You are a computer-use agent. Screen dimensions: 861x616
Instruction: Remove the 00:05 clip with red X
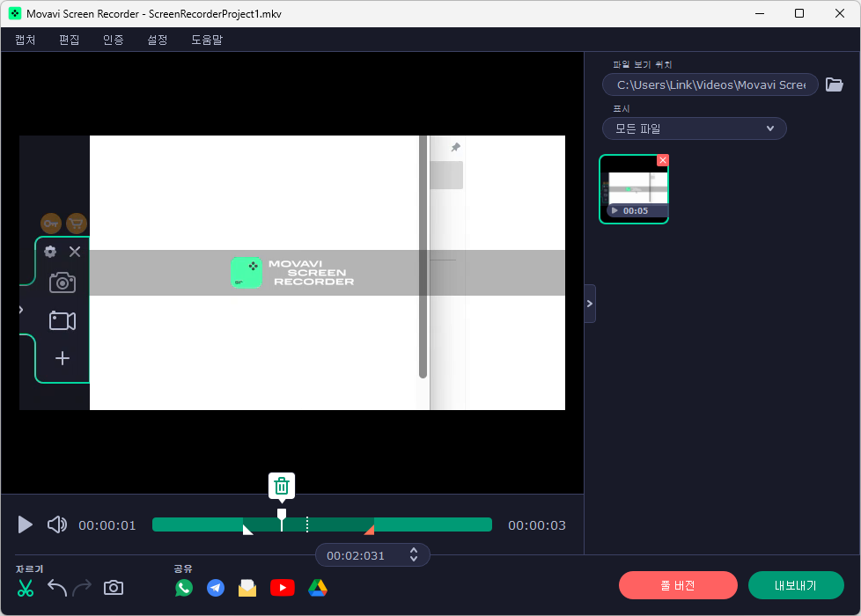click(x=663, y=160)
